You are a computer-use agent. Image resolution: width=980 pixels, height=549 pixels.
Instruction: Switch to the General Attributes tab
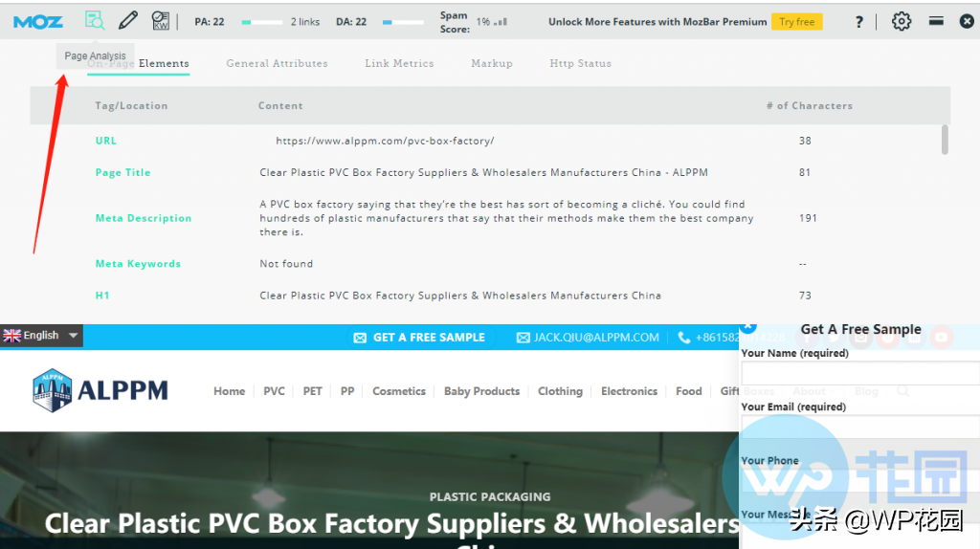click(277, 63)
